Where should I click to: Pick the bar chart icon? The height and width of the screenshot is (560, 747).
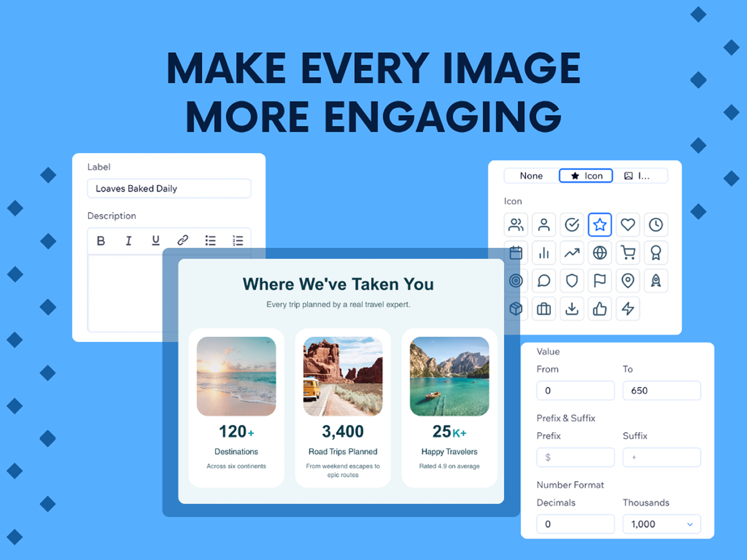point(544,253)
